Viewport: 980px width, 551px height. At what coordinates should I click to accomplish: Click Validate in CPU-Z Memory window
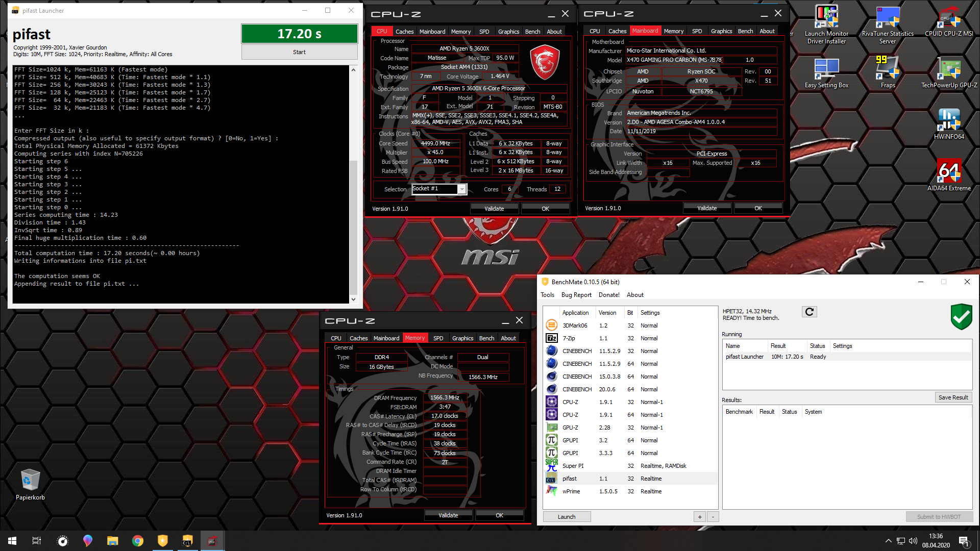[448, 515]
